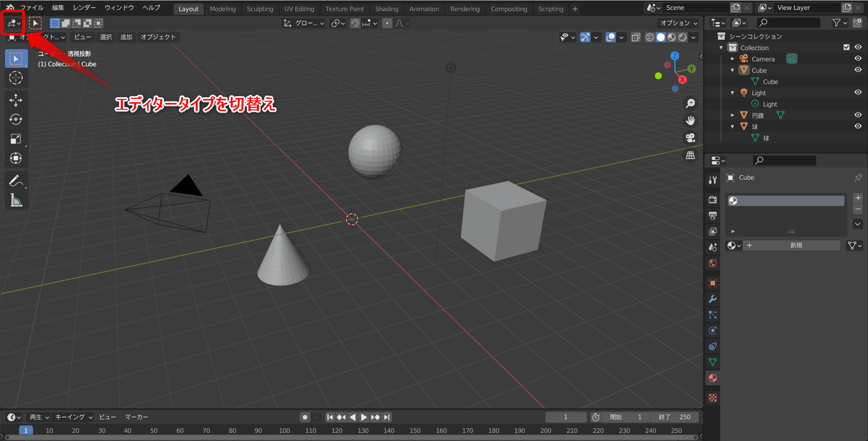Switch to material preview shading
The width and height of the screenshot is (868, 441).
tap(672, 37)
